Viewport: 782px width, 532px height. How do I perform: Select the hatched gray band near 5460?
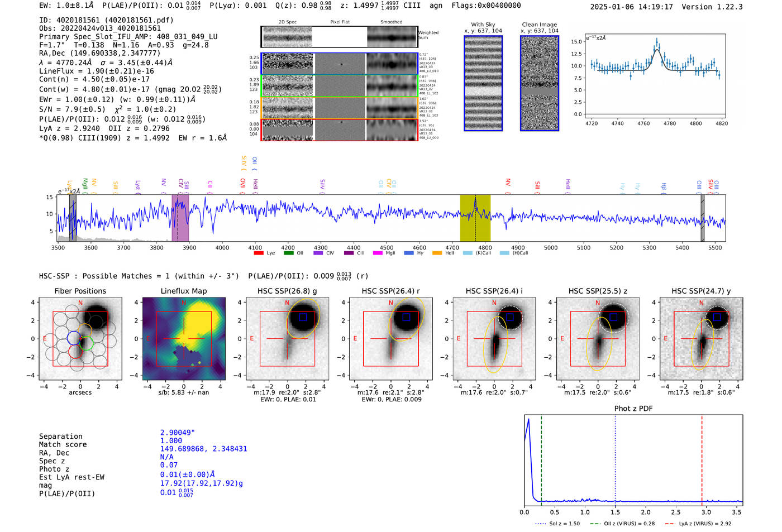pos(703,218)
